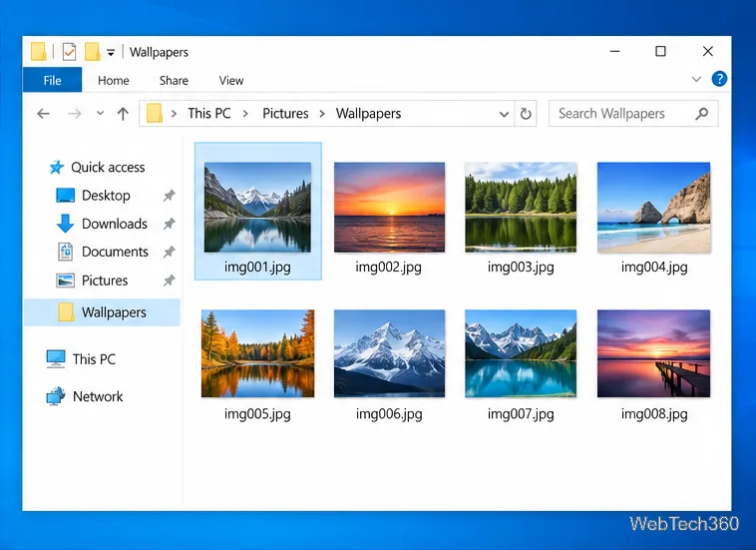Click This PC in the address breadcrumb
The image size is (756, 550).
[209, 114]
